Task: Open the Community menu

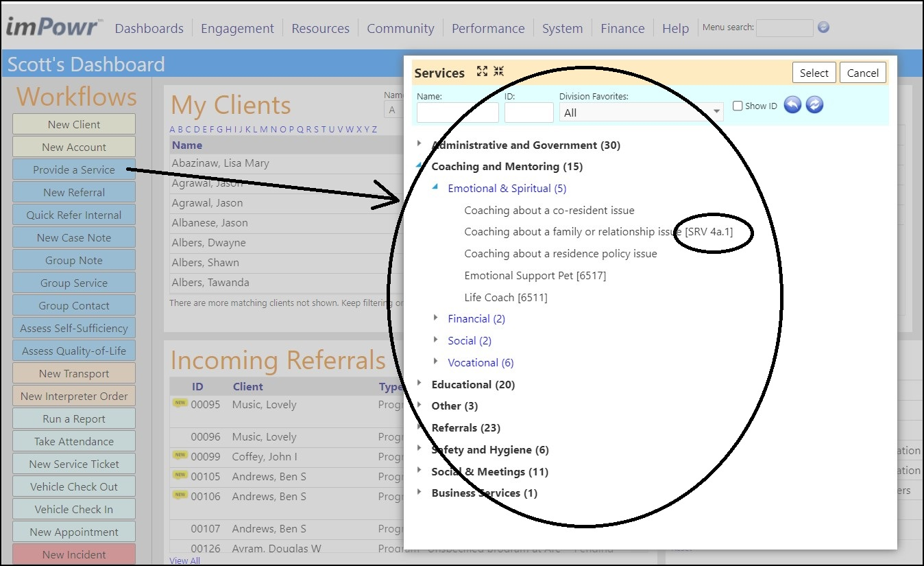Action: coord(400,28)
